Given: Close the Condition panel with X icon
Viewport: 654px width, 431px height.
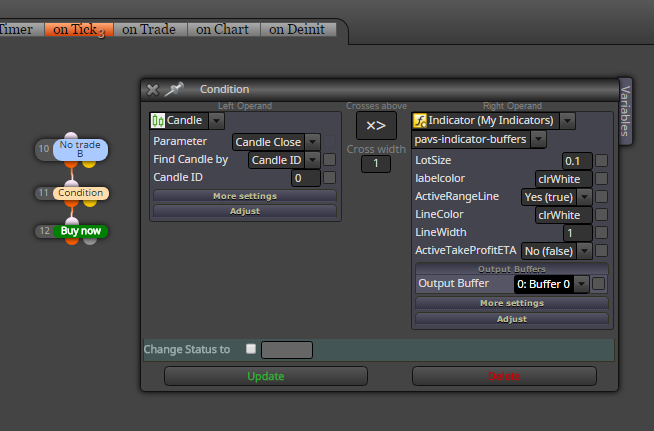Looking at the screenshot, I should [153, 90].
